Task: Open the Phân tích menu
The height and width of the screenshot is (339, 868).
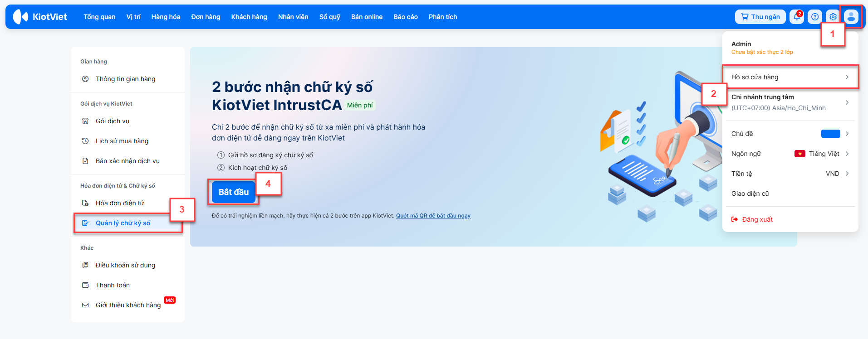Action: pos(443,17)
